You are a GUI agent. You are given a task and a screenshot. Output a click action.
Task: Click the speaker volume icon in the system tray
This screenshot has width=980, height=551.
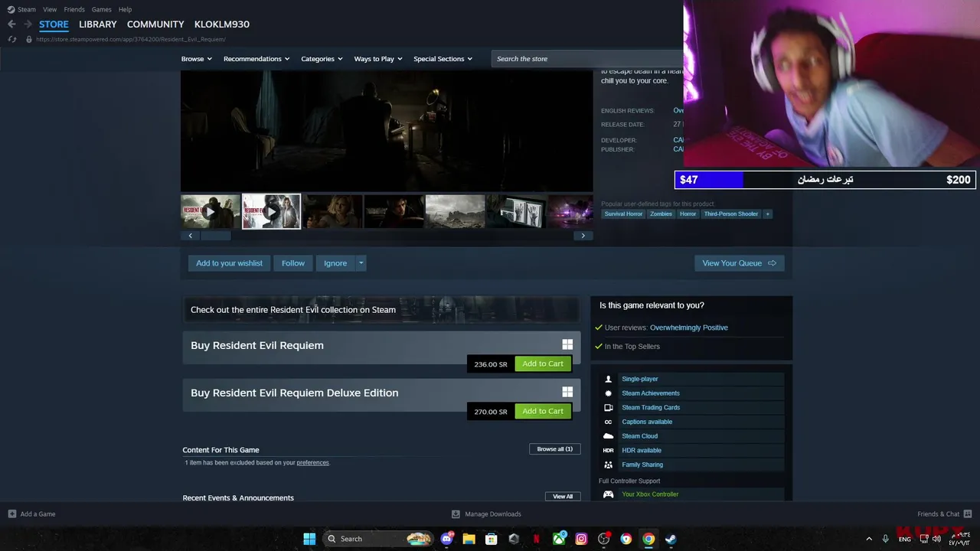click(936, 539)
